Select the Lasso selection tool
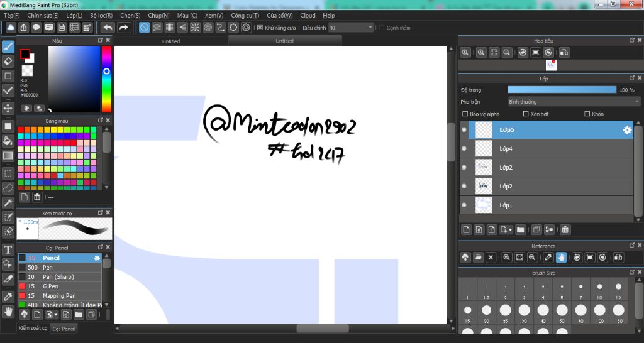 tap(8, 188)
